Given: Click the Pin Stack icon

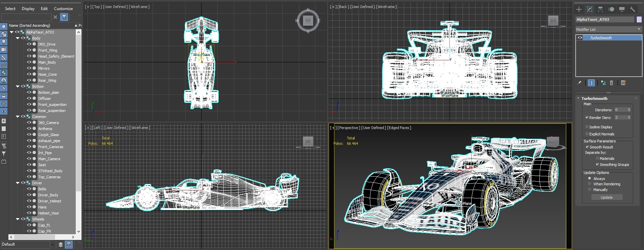Looking at the screenshot, I should coord(579,83).
